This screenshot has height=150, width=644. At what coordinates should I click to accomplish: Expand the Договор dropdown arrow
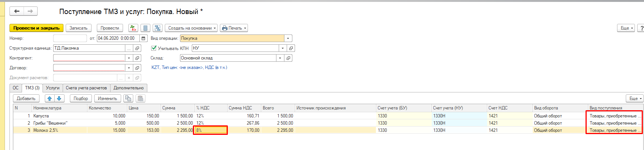129,68
